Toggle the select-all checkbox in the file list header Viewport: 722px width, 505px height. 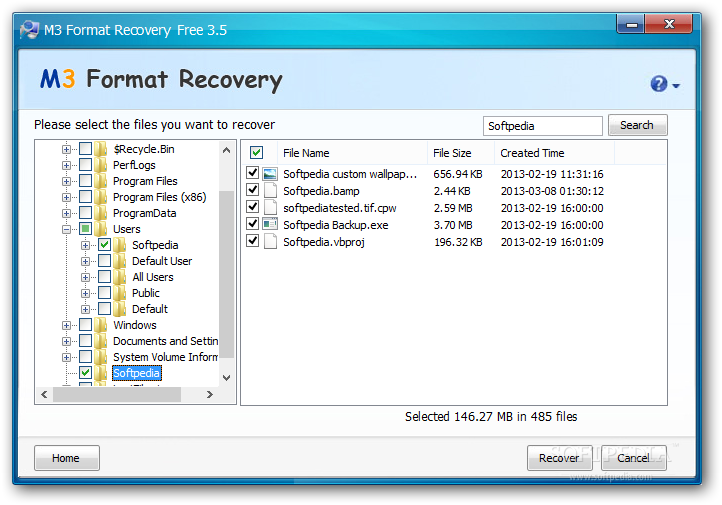[256, 152]
